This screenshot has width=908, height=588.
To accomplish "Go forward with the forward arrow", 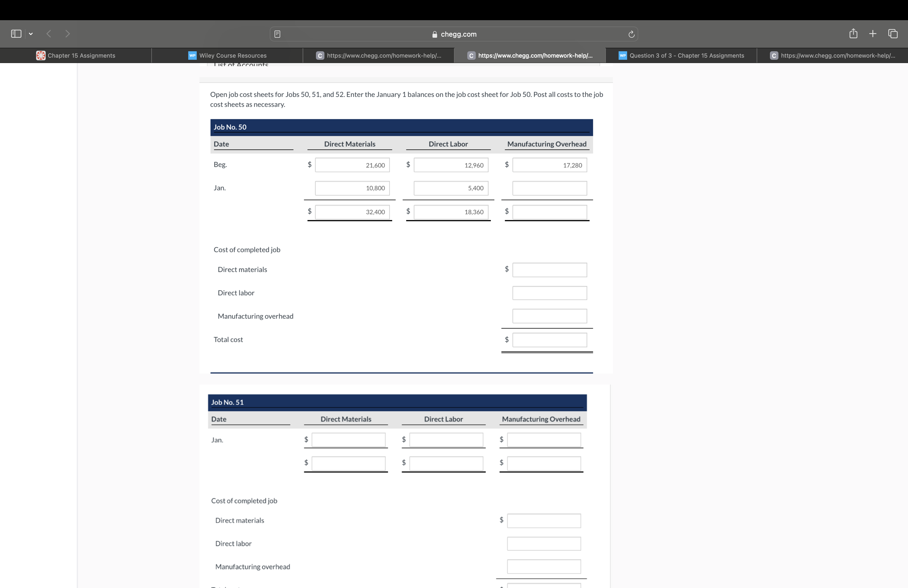I will pos(67,34).
